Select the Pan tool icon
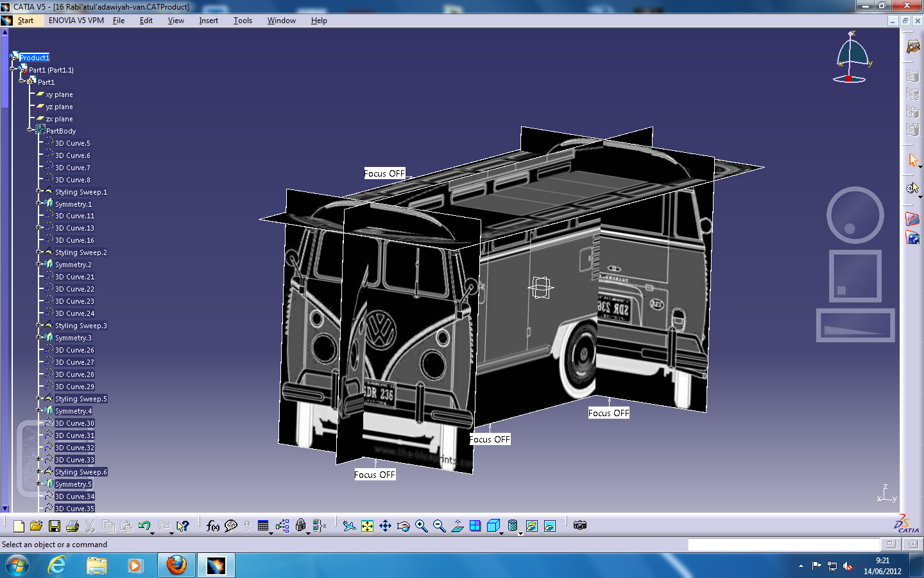This screenshot has width=924, height=578. tap(386, 526)
